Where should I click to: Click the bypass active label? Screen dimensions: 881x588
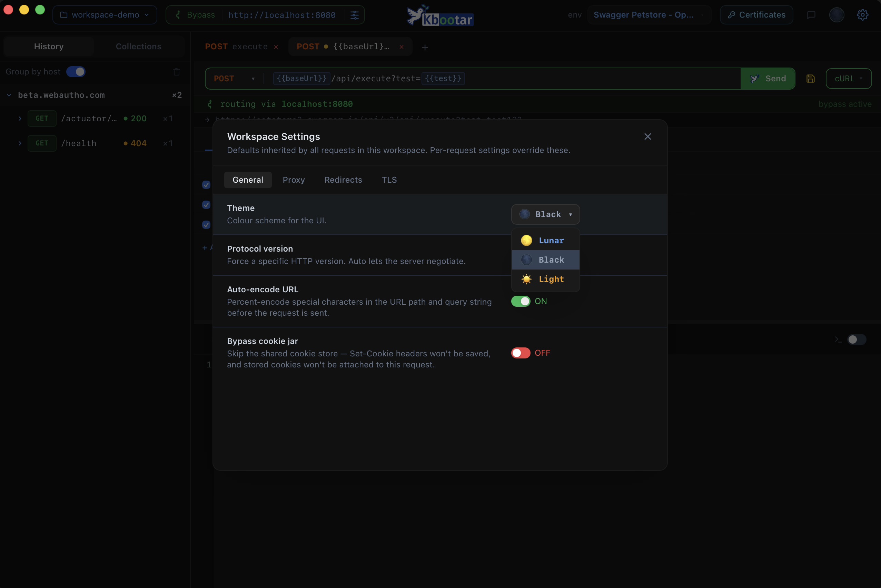coord(845,104)
